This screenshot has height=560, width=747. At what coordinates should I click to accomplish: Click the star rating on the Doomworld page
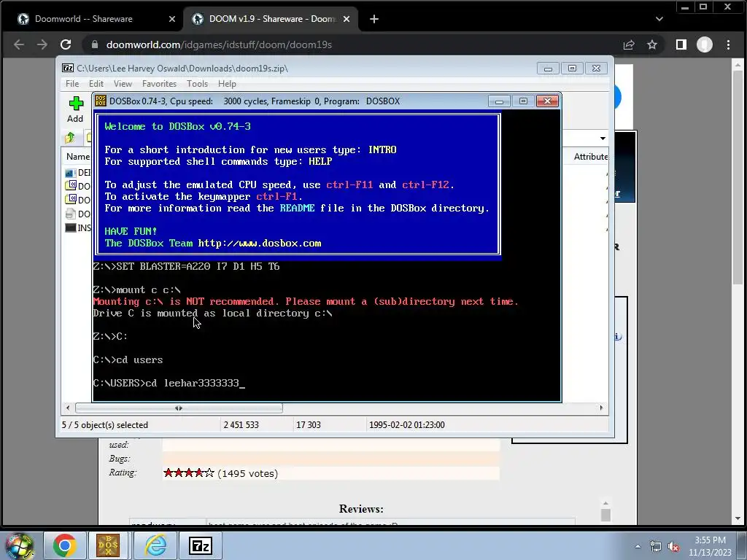pos(189,472)
